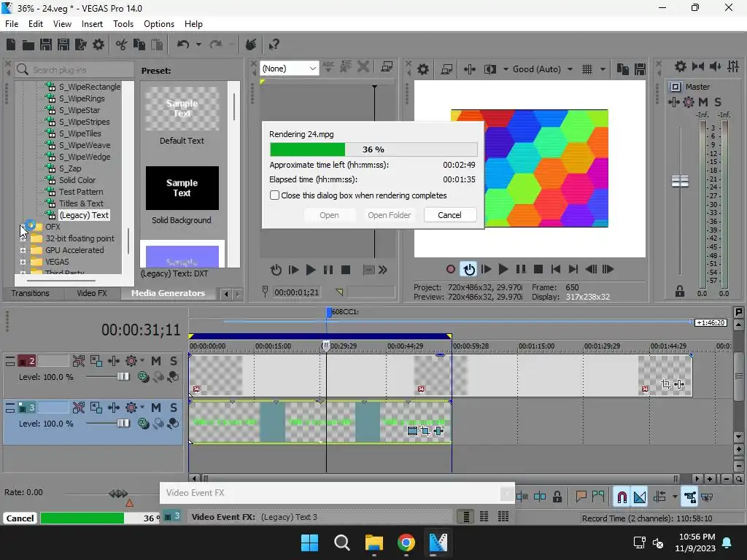Screen dimensions: 747x560
Task: Click the Save project icon
Action: [46, 44]
